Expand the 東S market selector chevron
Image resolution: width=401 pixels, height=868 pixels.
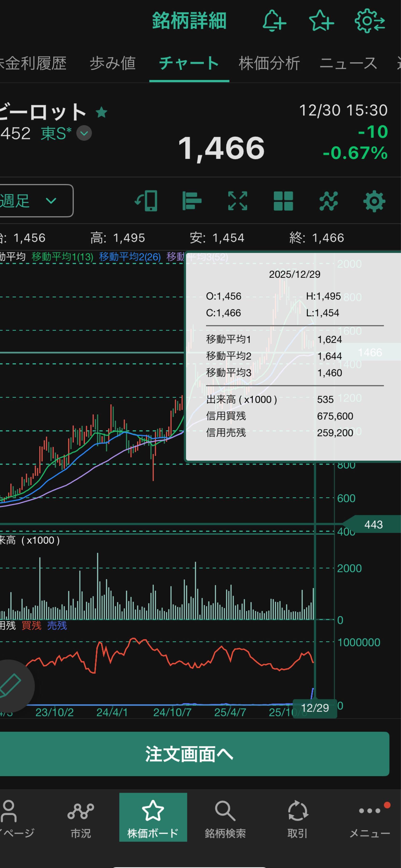84,133
